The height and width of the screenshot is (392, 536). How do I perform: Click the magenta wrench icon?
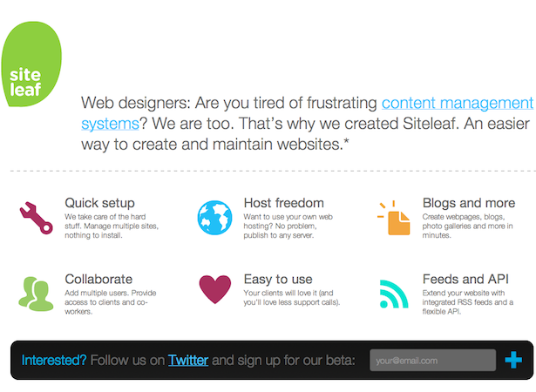coord(36,218)
